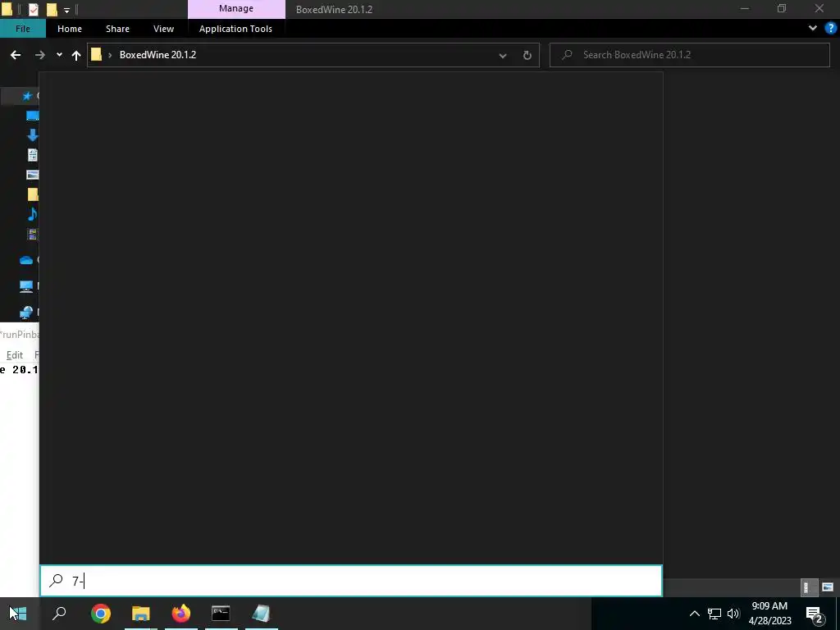This screenshot has height=630, width=840.
Task: Select OneDrive in the navigation pane
Action: 26,260
